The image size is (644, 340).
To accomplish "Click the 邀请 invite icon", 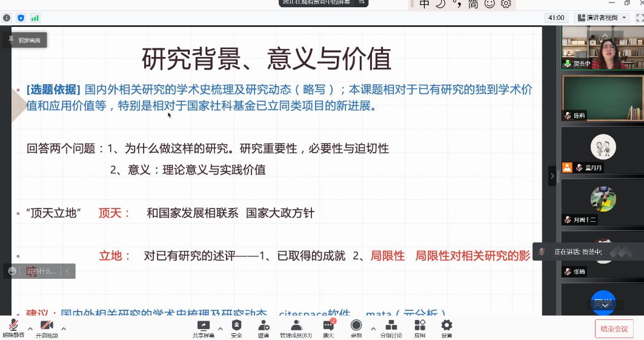I will coord(264,328).
